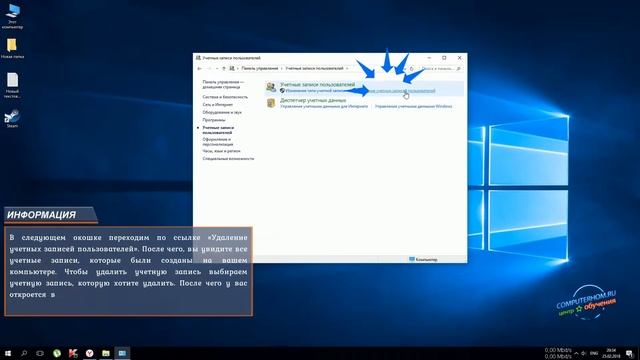Image resolution: width=640 pixels, height=360 pixels.
Task: Close the User Accounts window
Action: (x=460, y=58)
